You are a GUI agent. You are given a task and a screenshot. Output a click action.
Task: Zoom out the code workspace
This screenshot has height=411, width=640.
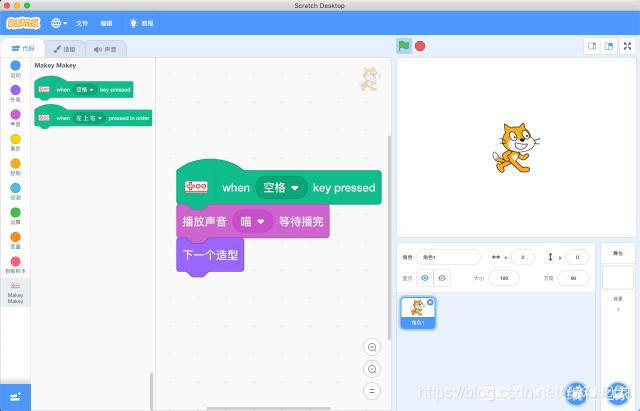pyautogui.click(x=372, y=369)
